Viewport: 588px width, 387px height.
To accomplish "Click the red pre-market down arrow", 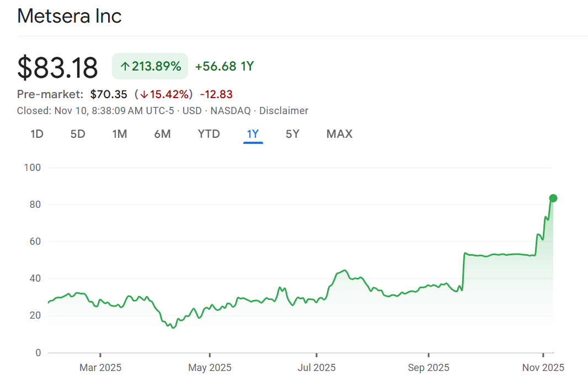I will (x=144, y=94).
